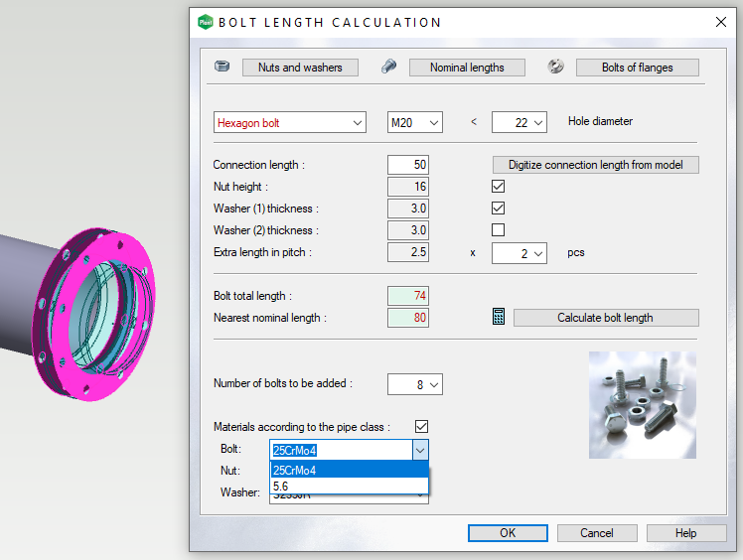
Task: Click the bolt icon beside Nominal lengths
Action: coord(389,68)
